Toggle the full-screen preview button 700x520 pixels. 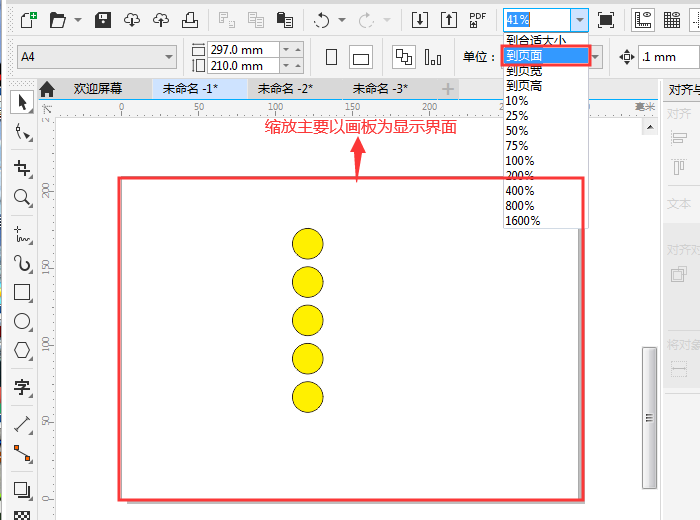605,20
